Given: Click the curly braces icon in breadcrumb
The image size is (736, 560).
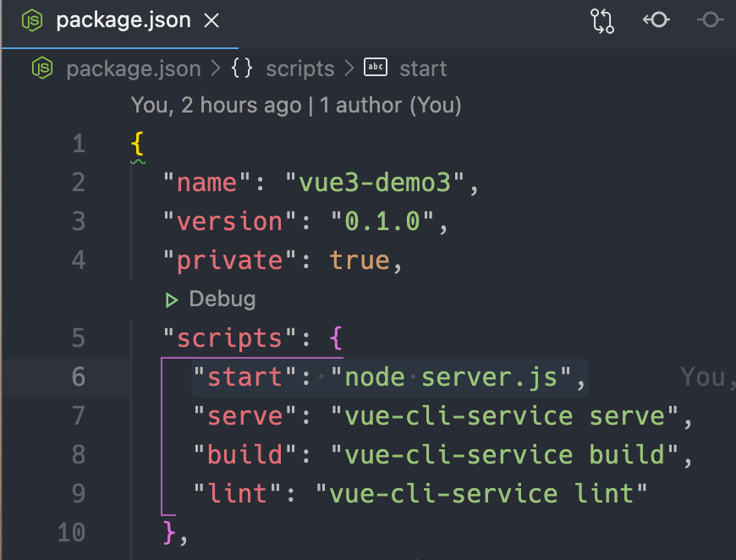Looking at the screenshot, I should coord(242,69).
